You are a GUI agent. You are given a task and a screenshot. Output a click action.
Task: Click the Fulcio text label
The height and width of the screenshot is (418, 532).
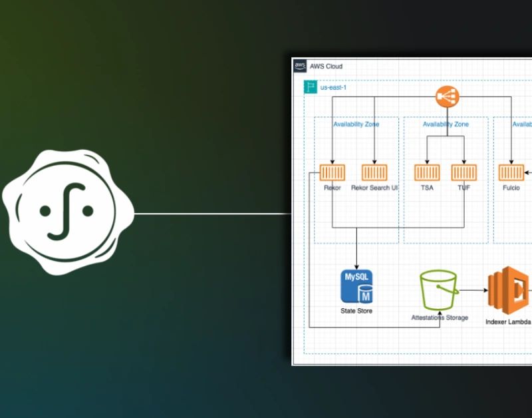click(x=511, y=188)
